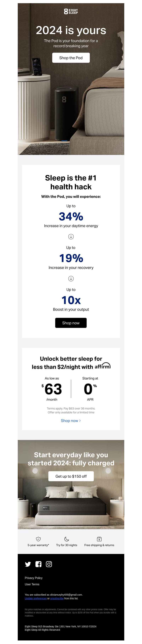
Task: Click the free shipping box icon
Action: click(99, 539)
